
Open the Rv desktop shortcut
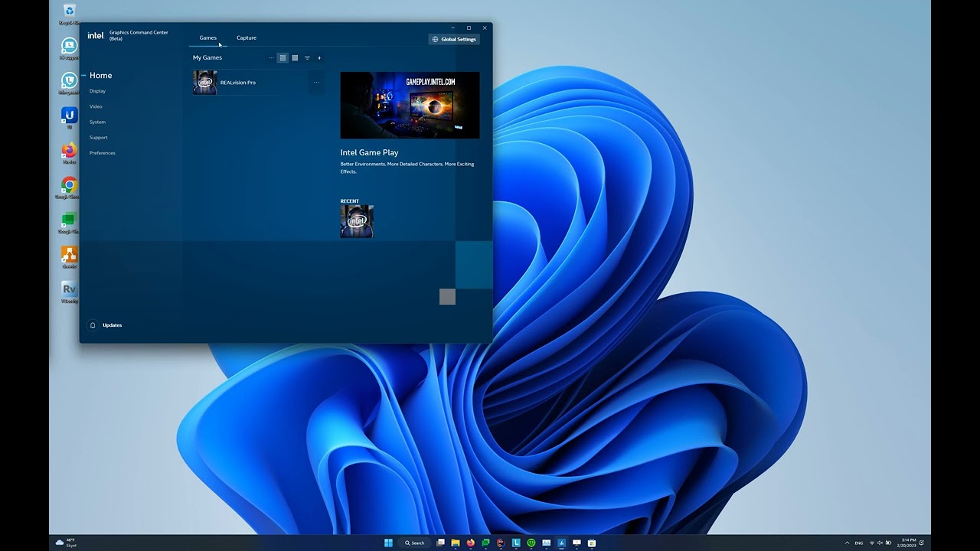(70, 291)
